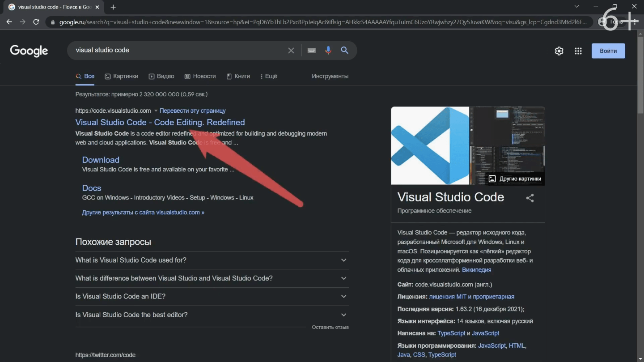Click the magnifier search button
The image size is (644, 362).
pyautogui.click(x=345, y=51)
